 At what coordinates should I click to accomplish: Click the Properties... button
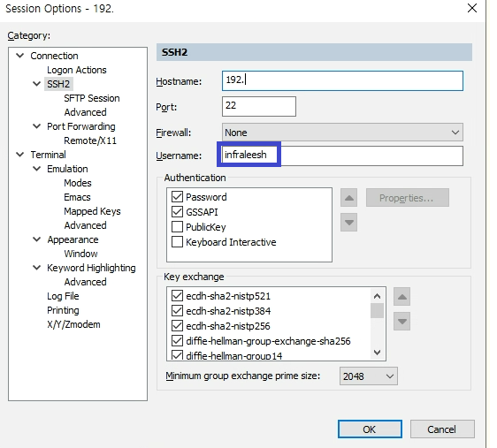pos(407,198)
